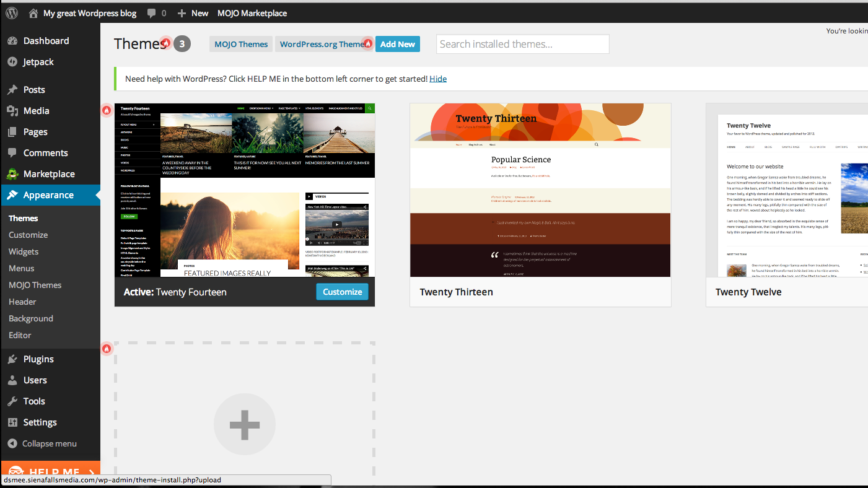Click the WordPress logo icon in admin bar
This screenshot has width=868, height=488.
click(12, 12)
